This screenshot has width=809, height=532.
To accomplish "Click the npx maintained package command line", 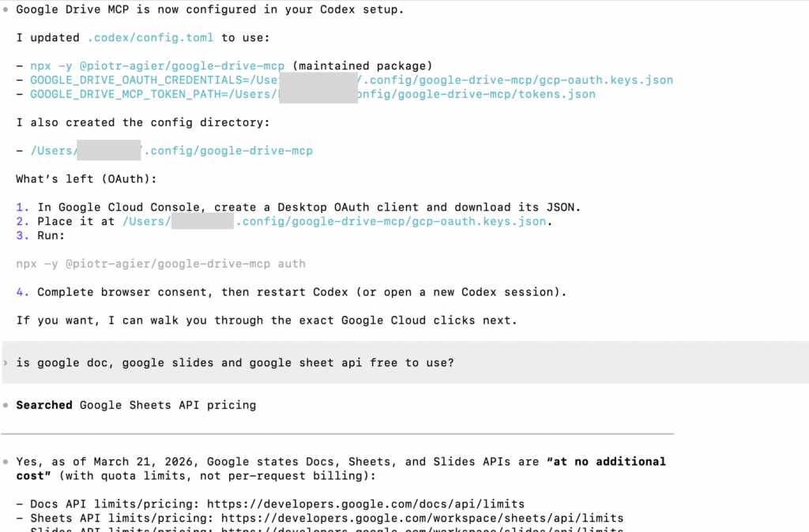I will 157,66.
